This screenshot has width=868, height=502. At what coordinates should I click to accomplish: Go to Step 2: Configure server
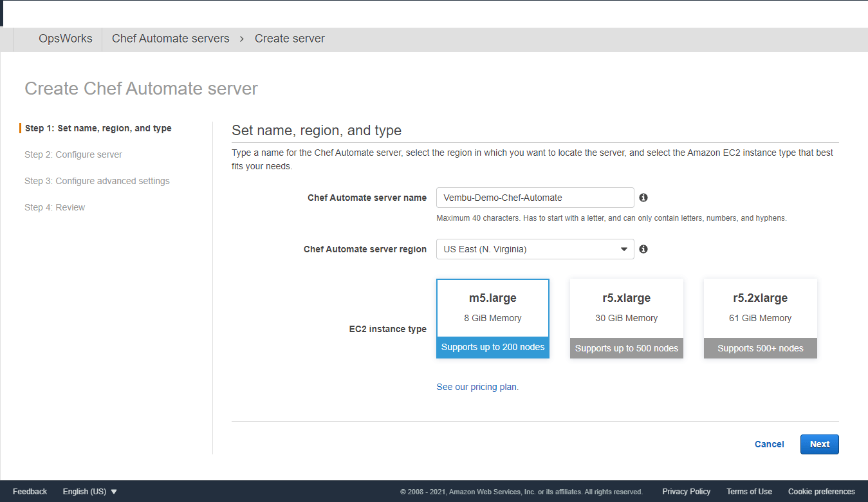click(73, 154)
